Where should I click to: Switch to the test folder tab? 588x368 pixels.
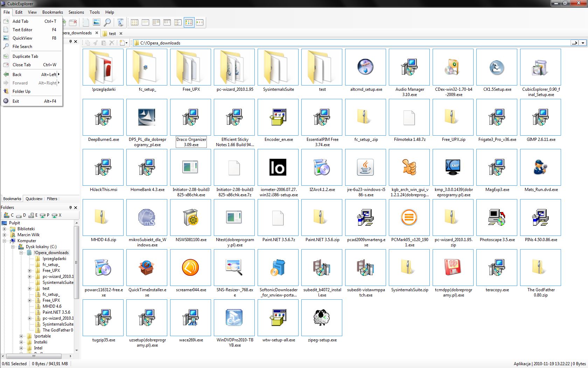[x=112, y=34]
